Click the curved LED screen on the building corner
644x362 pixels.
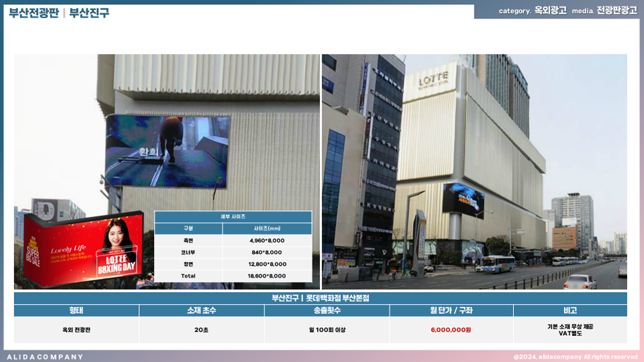[x=463, y=200]
